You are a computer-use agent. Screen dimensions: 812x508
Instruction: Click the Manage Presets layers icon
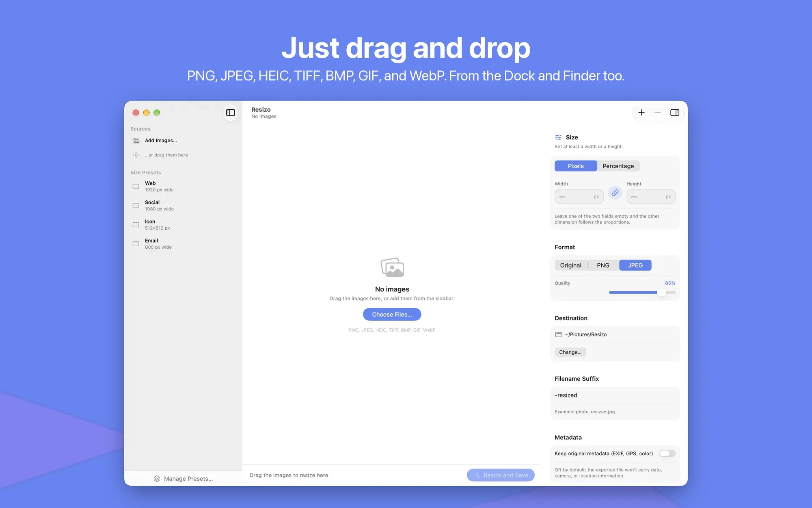click(157, 479)
